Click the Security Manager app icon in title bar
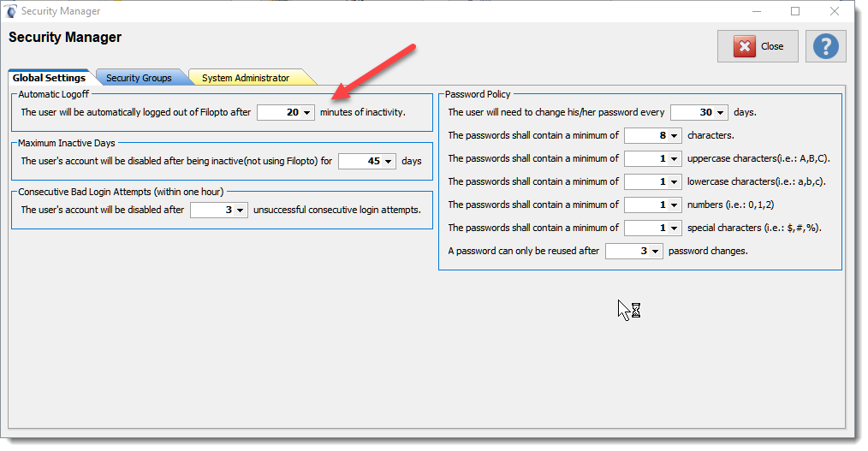Image resolution: width=868 pixels, height=451 pixels. click(11, 11)
